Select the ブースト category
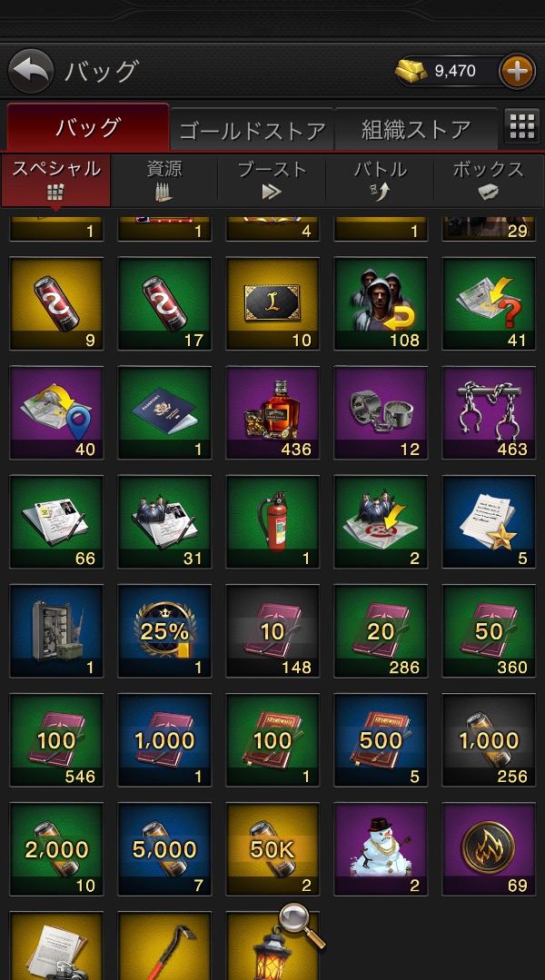 272,180
